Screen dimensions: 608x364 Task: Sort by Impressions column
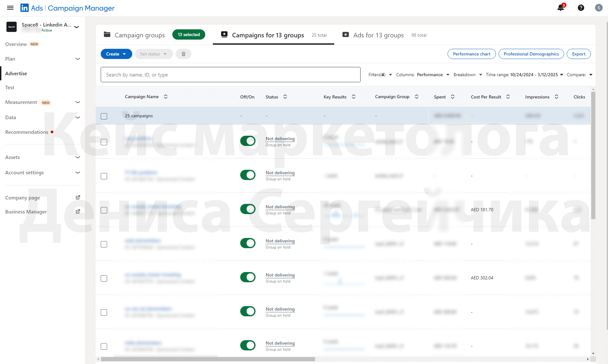pyautogui.click(x=556, y=97)
